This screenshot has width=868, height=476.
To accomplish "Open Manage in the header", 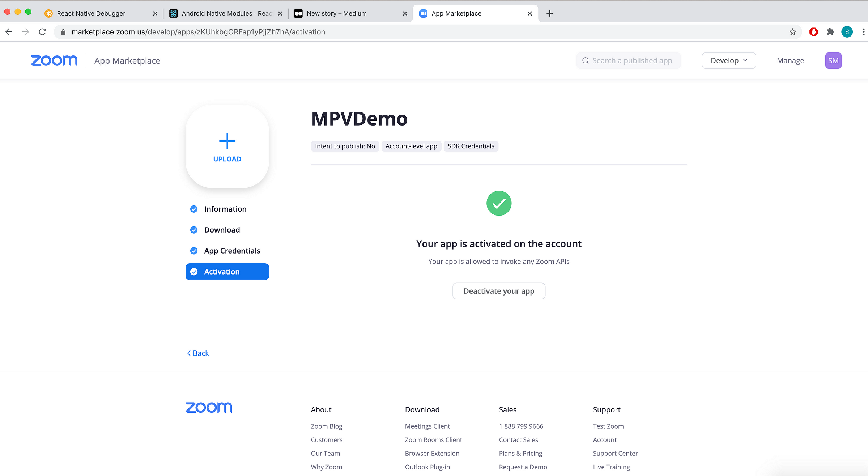I will pyautogui.click(x=790, y=60).
